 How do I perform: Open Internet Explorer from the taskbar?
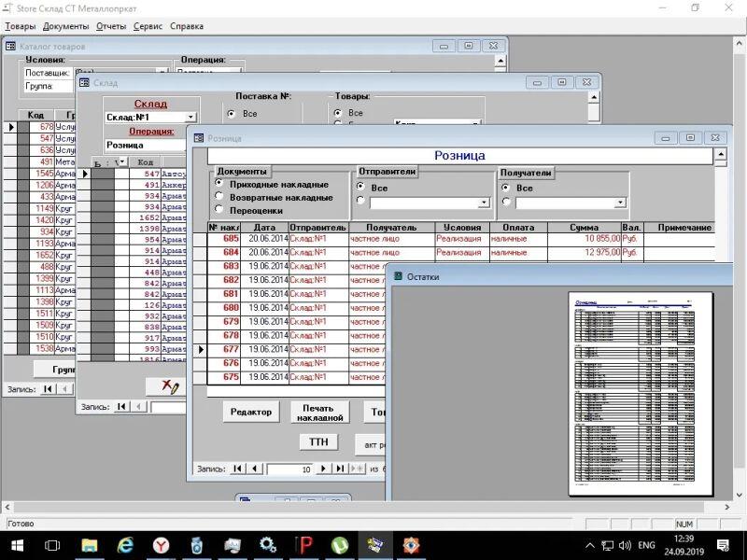coord(125,544)
